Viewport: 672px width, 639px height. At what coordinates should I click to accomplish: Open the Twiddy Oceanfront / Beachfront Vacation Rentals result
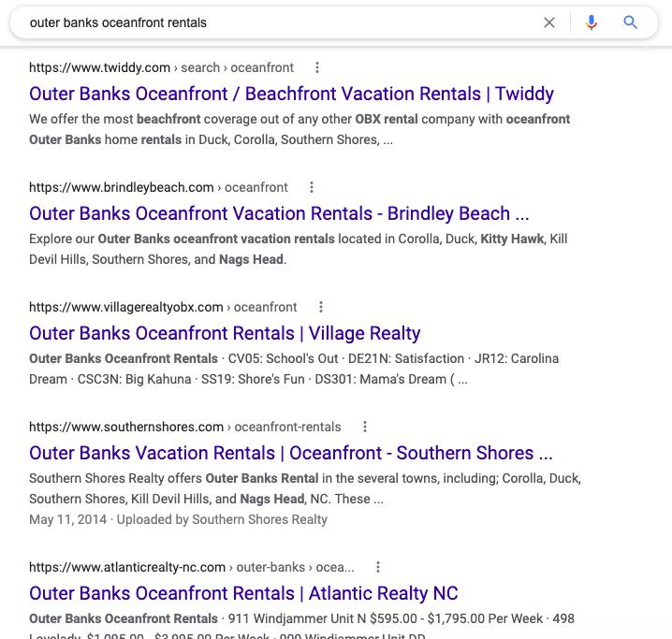click(x=291, y=94)
